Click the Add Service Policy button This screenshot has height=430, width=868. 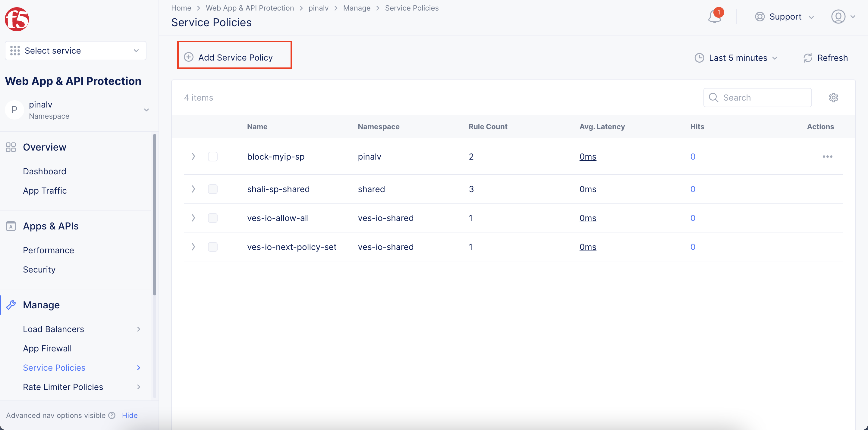pos(234,57)
